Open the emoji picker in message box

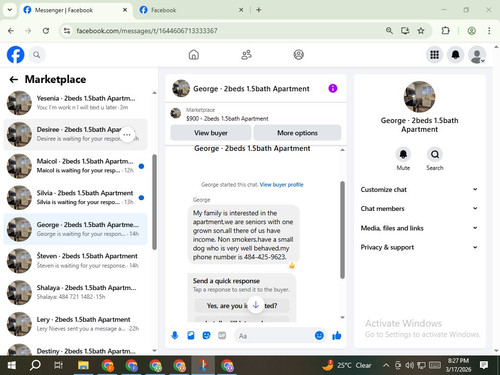coord(319,336)
